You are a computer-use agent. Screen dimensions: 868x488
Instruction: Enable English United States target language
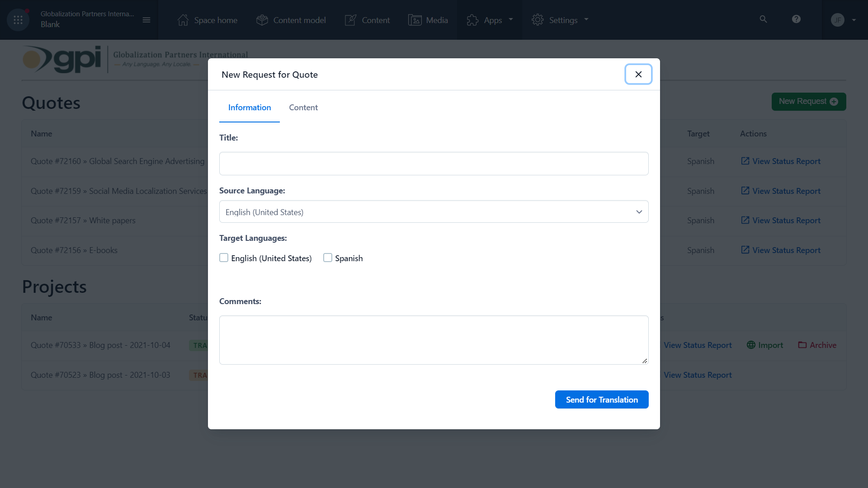coord(224,258)
